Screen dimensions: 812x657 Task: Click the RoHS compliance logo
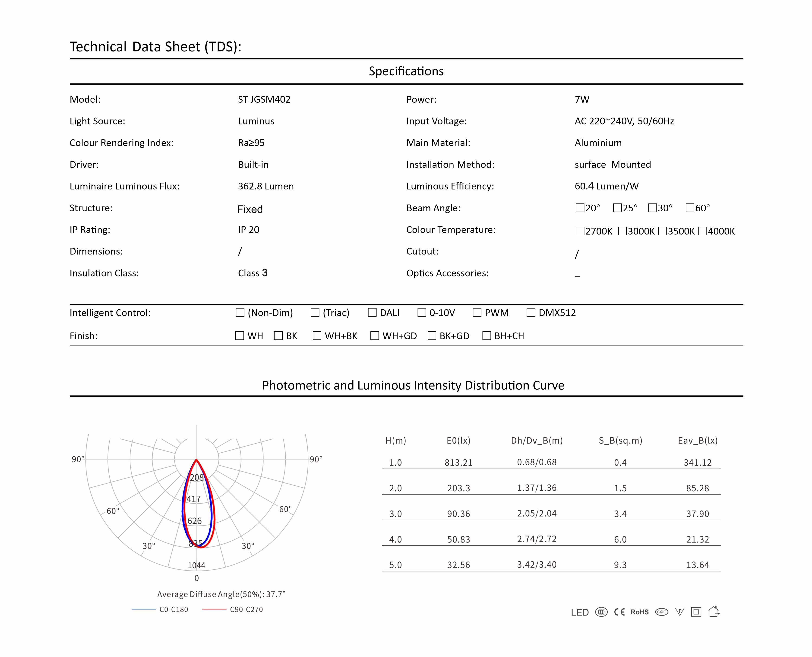pos(639,612)
